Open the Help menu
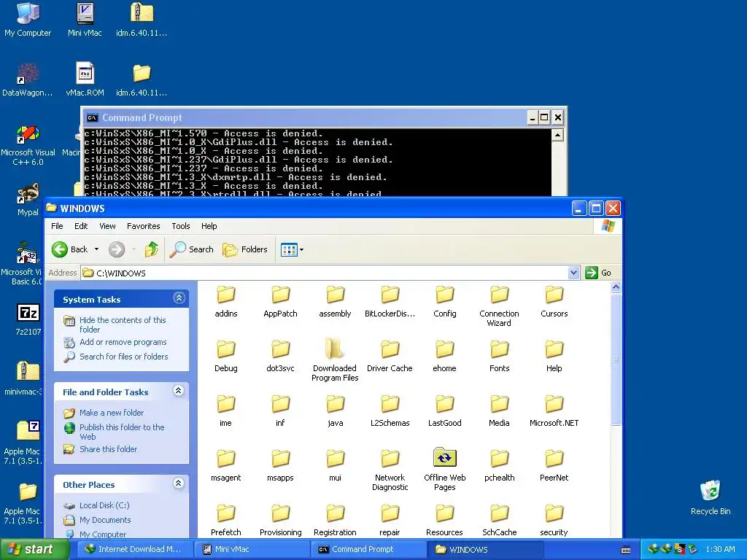This screenshot has height=560, width=747. (x=209, y=226)
